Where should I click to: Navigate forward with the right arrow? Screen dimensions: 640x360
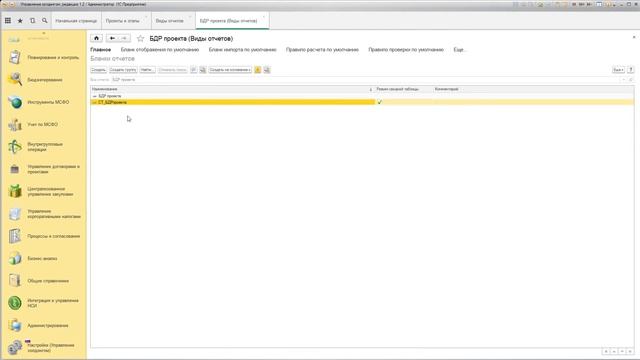point(124,38)
